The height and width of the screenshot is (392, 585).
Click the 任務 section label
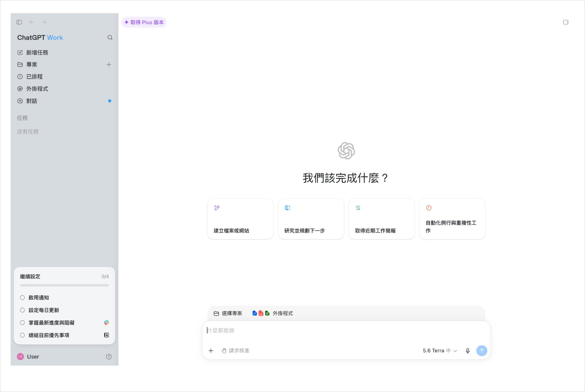22,118
